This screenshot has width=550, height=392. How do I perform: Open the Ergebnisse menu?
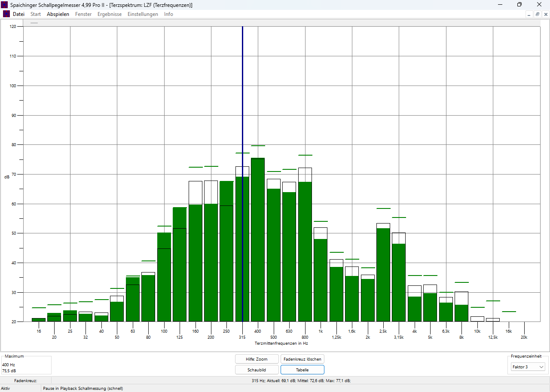tap(110, 14)
